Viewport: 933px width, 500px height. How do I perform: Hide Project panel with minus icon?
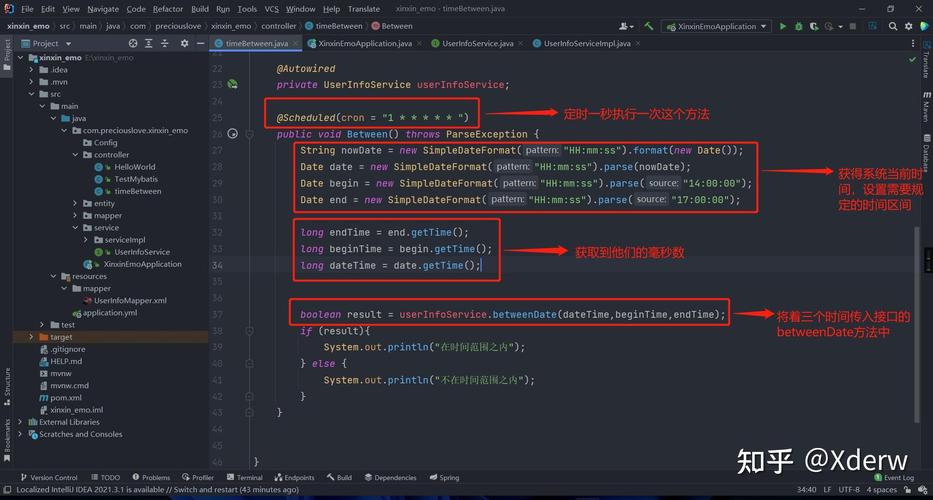(201, 43)
